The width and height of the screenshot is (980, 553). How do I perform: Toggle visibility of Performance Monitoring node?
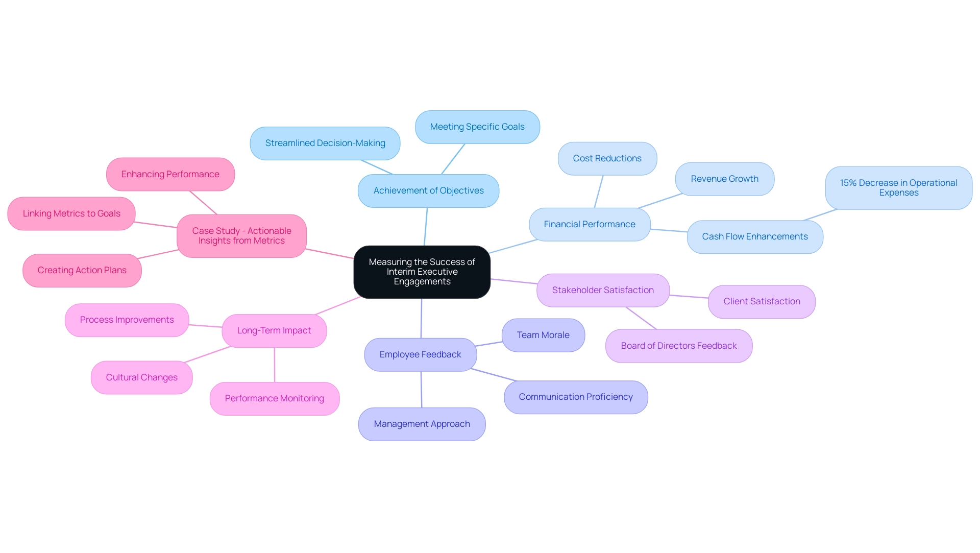point(275,397)
